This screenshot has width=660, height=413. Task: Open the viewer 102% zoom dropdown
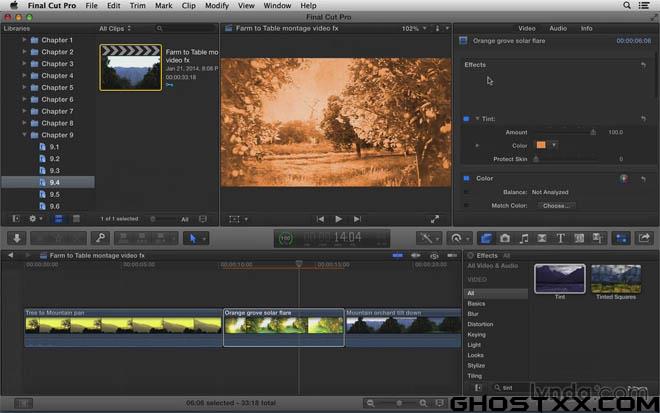click(x=414, y=28)
